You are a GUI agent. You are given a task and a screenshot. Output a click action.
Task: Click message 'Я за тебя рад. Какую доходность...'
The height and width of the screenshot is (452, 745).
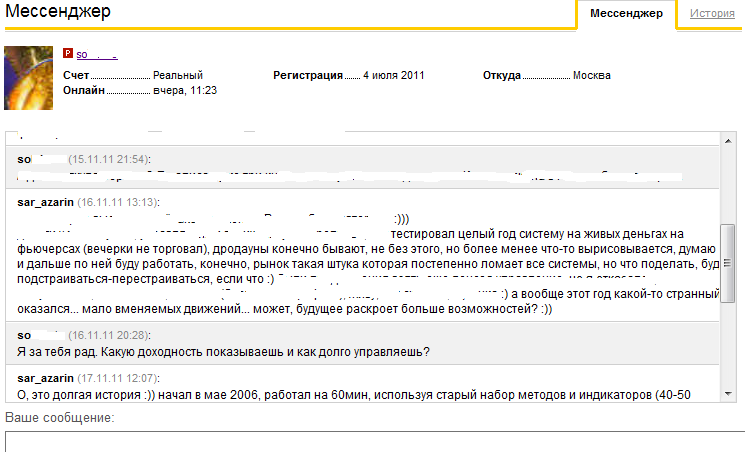point(223,352)
